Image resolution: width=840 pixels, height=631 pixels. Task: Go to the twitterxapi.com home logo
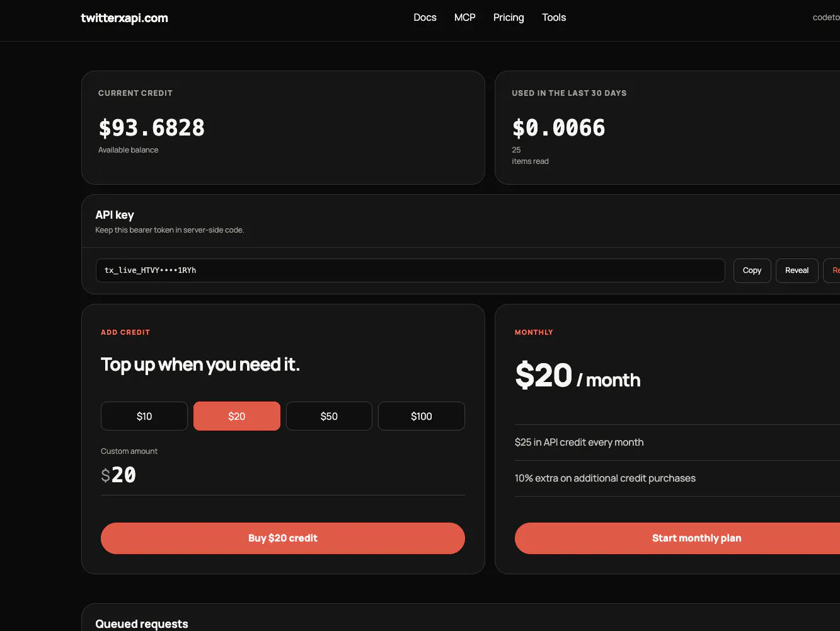pos(124,18)
